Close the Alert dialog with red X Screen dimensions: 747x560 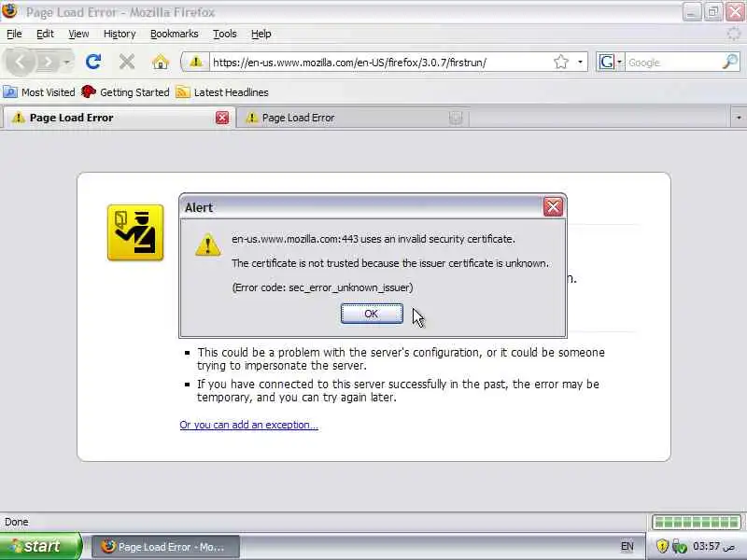[x=553, y=207]
